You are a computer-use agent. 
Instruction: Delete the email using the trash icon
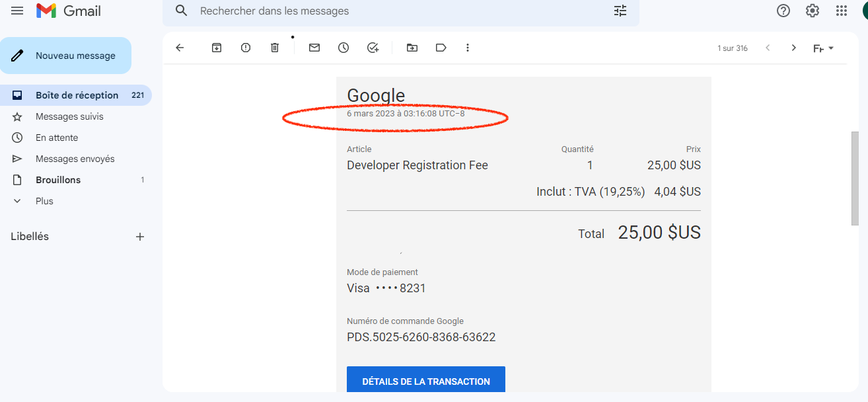275,48
